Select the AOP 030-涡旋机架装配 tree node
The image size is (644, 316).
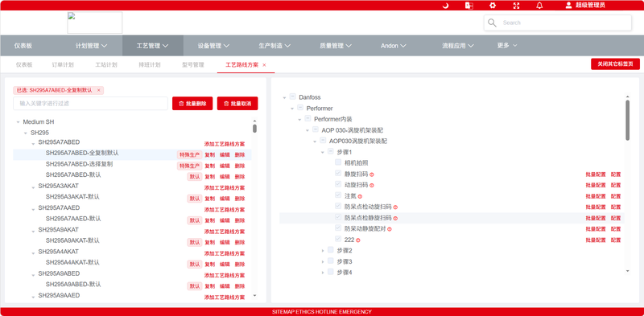coord(353,130)
